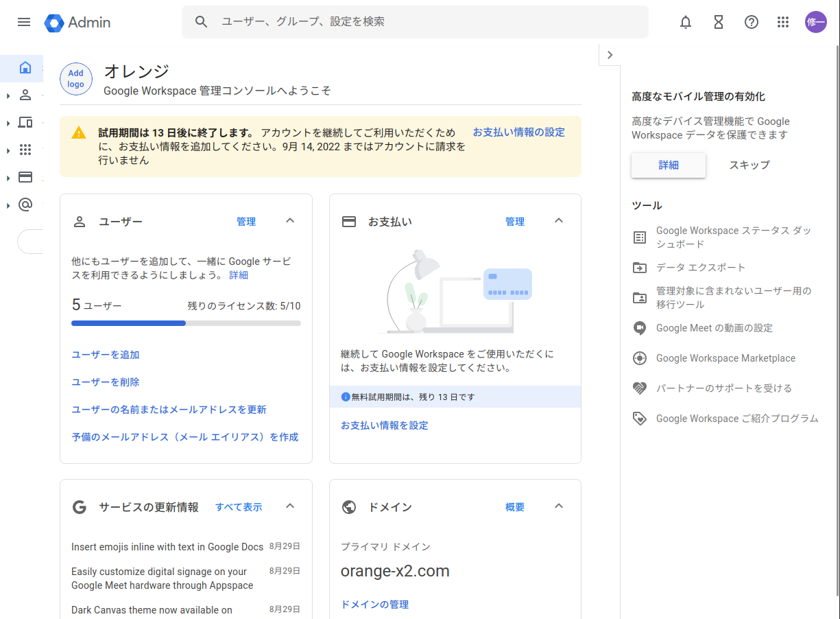The width and height of the screenshot is (840, 619).
Task: Select データ エクスポート tool
Action: point(700,268)
